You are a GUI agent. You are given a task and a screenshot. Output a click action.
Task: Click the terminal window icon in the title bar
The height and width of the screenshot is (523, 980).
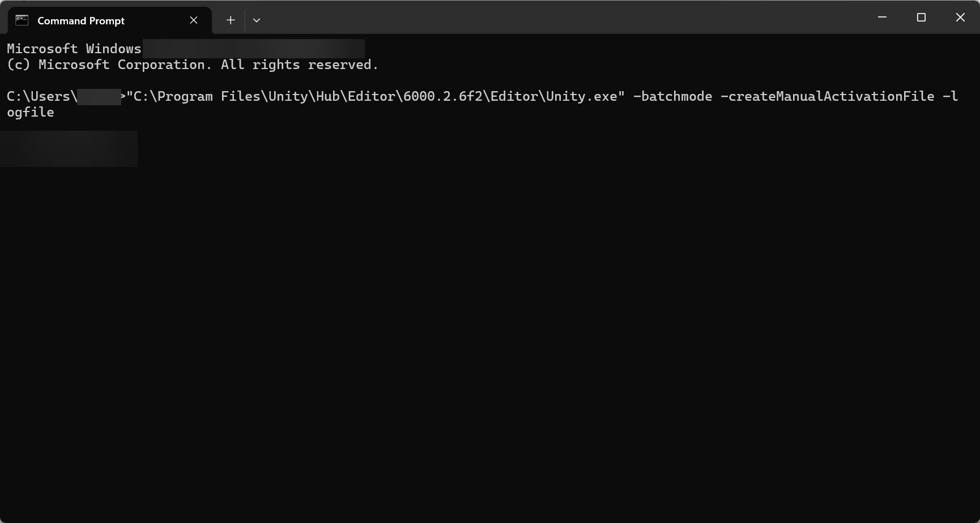(x=22, y=20)
